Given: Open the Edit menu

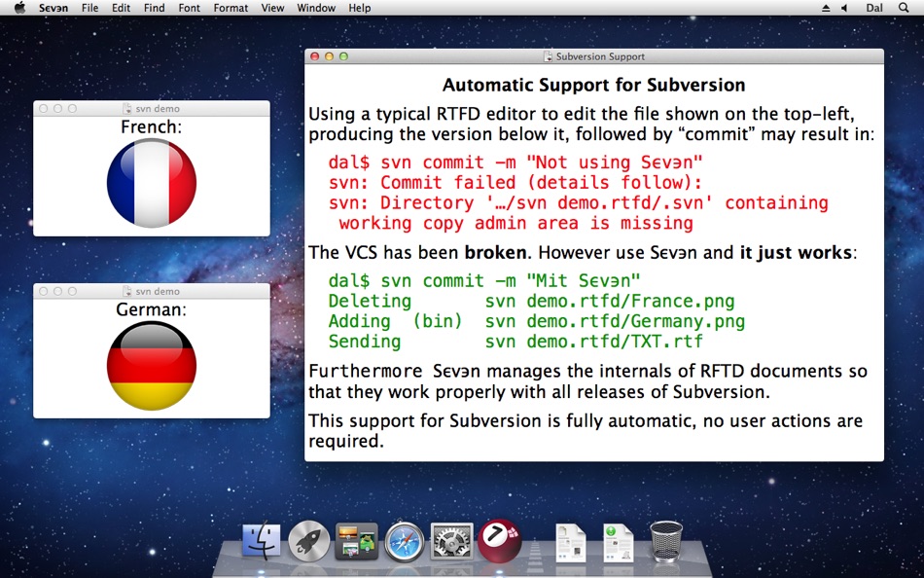Looking at the screenshot, I should (x=121, y=8).
